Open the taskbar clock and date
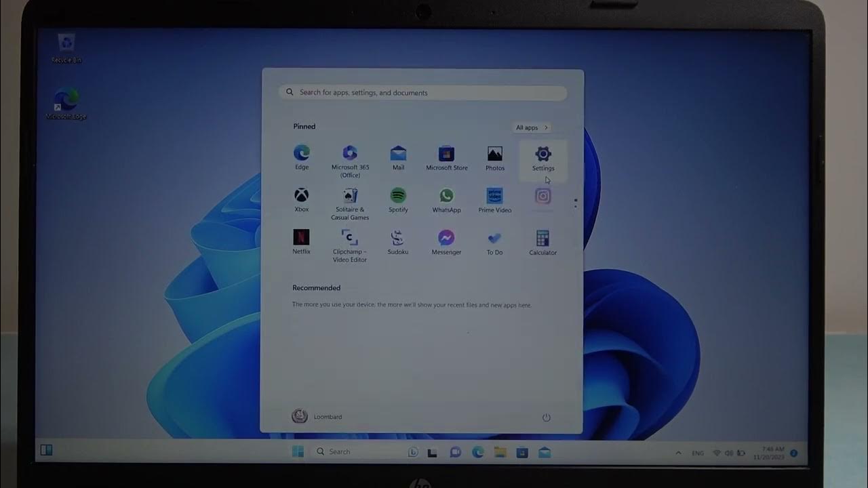Viewport: 868px width, 488px height. pos(772,453)
